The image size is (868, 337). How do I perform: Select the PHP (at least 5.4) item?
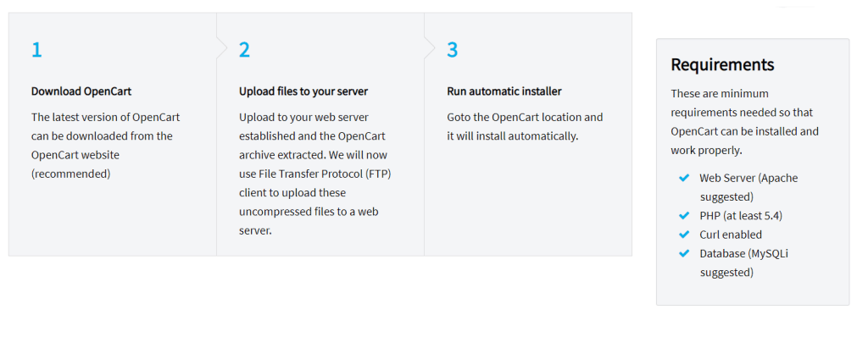coord(741,216)
